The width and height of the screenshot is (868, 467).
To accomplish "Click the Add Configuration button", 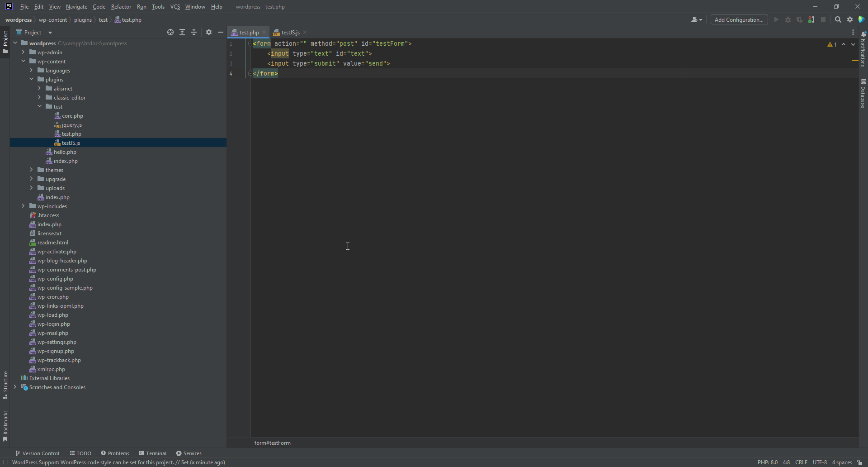I will [x=739, y=19].
